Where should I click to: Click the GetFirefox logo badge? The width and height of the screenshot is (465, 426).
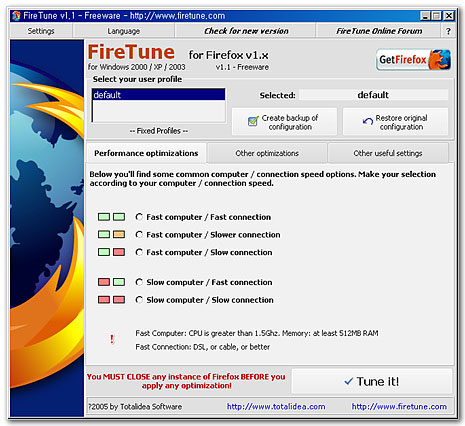pos(413,60)
